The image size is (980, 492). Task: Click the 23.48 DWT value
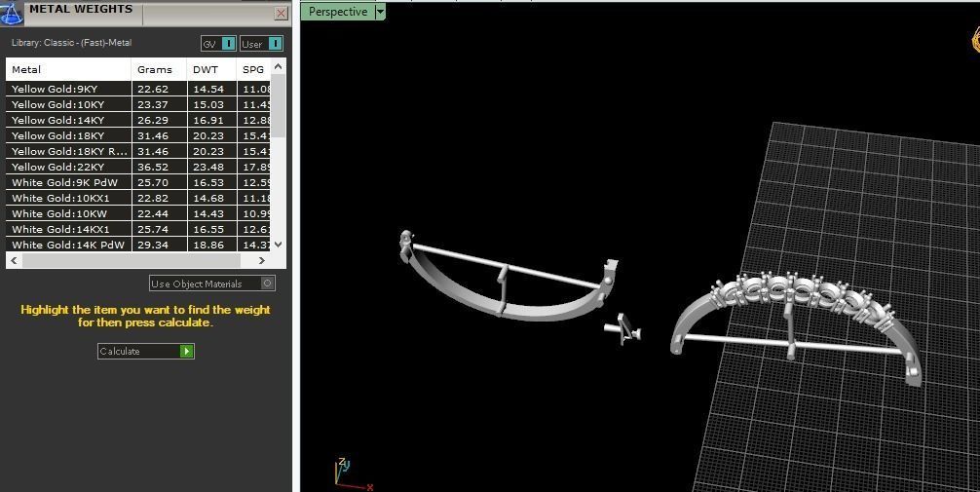tap(208, 167)
